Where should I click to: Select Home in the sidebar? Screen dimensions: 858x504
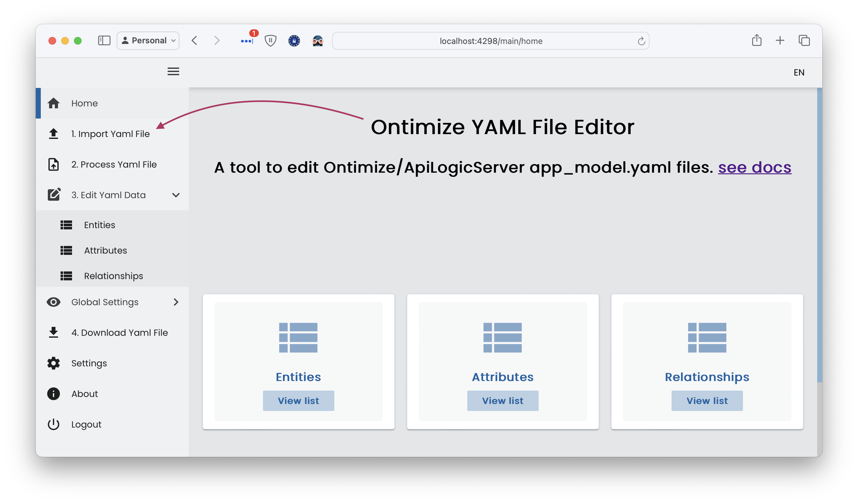pyautogui.click(x=113, y=103)
